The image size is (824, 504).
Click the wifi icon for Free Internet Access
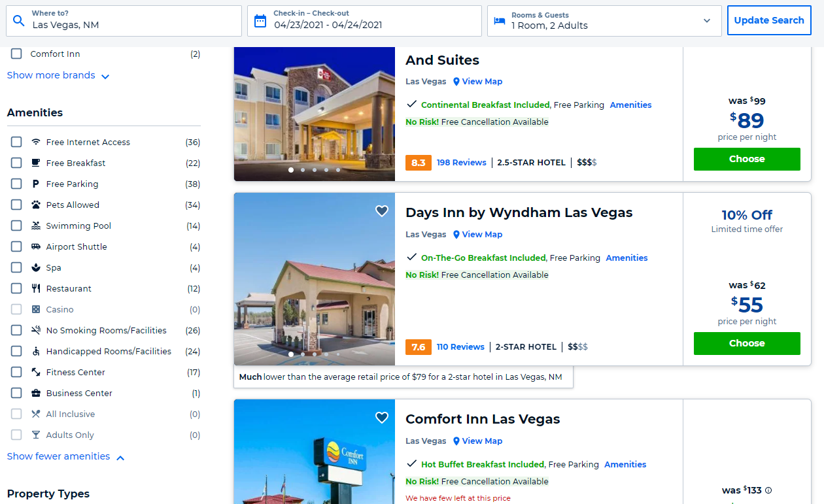pyautogui.click(x=36, y=142)
